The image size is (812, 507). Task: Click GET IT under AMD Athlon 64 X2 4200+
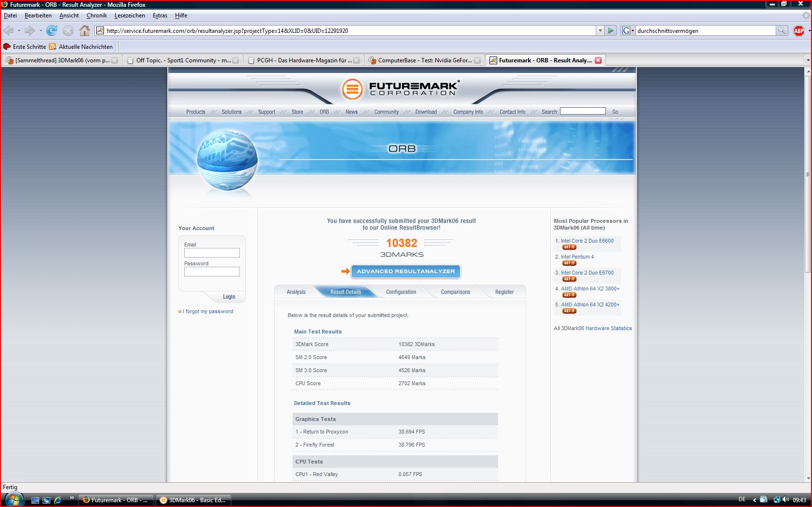569,311
